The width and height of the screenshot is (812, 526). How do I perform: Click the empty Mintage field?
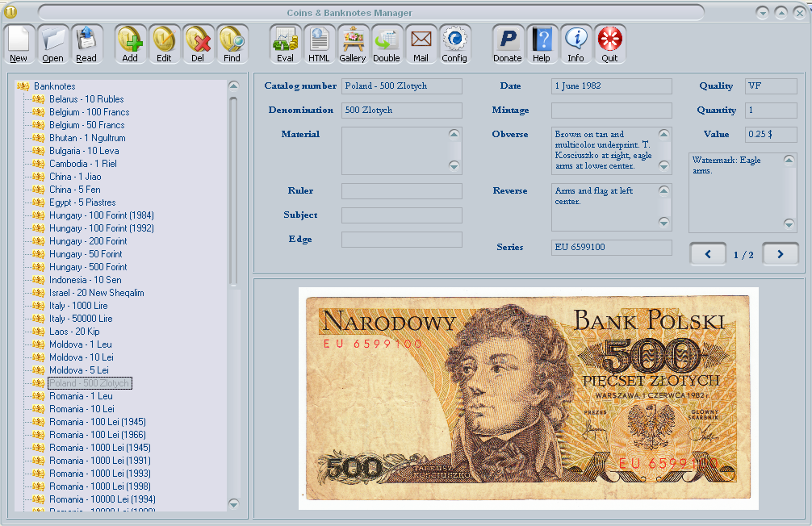[612, 111]
